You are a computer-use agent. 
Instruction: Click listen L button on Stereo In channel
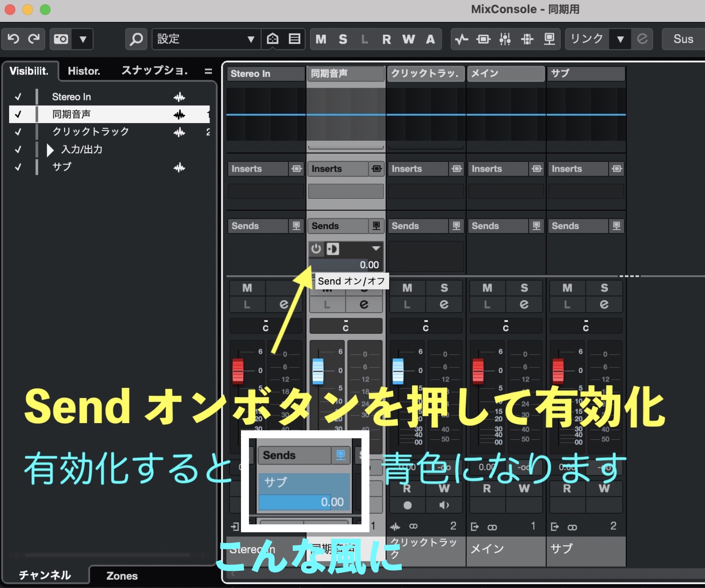(247, 304)
